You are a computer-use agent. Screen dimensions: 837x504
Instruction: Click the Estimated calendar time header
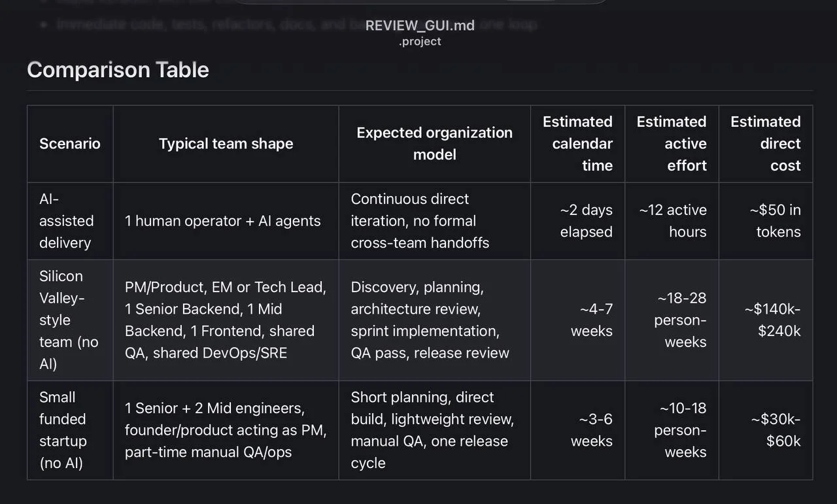tap(577, 144)
